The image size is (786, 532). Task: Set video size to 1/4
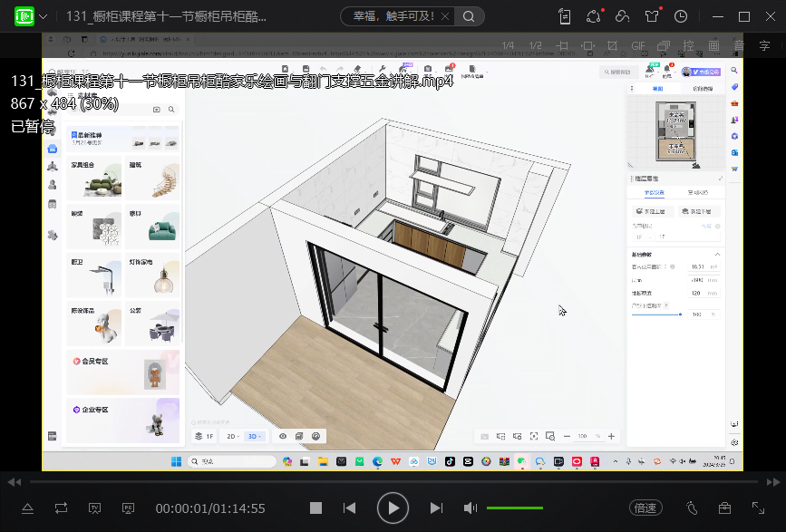tap(508, 45)
